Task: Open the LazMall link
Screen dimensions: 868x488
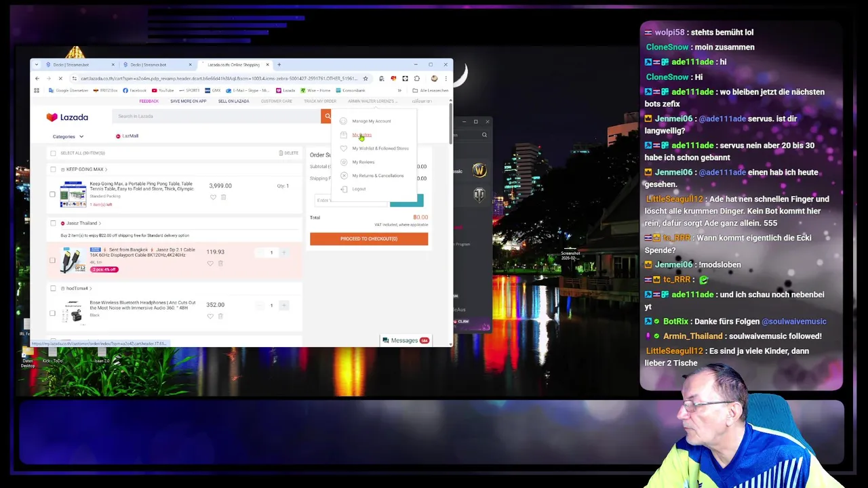Action: point(127,136)
